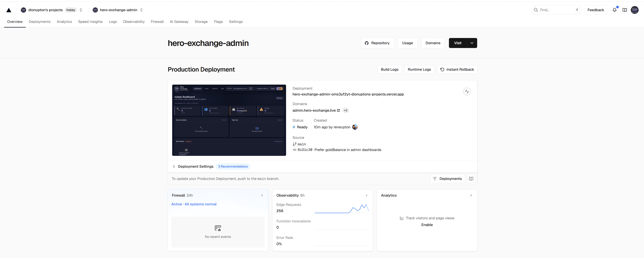The height and width of the screenshot is (258, 644).
Task: Switch to the Deployments tab
Action: (x=40, y=22)
